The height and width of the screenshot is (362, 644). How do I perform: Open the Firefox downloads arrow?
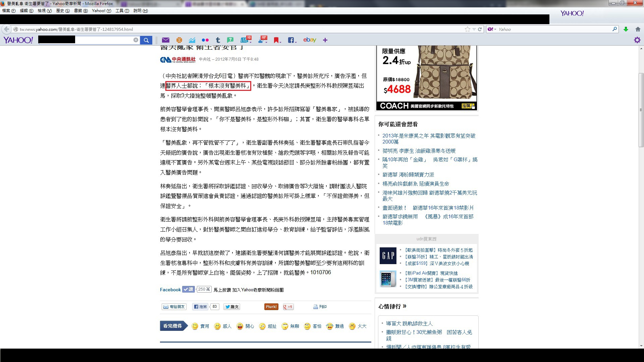tap(626, 29)
